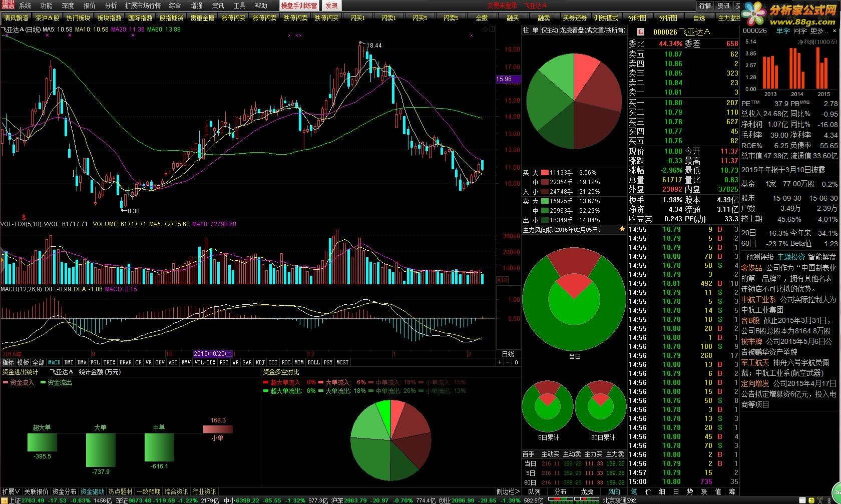
Task: Switch to 综合资讯 bottom tab
Action: (x=177, y=491)
